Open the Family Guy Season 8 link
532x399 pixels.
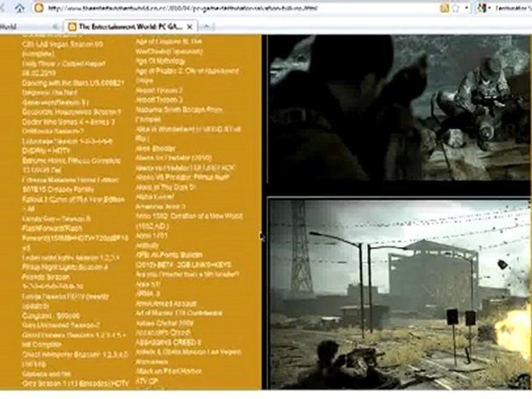pos(56,219)
